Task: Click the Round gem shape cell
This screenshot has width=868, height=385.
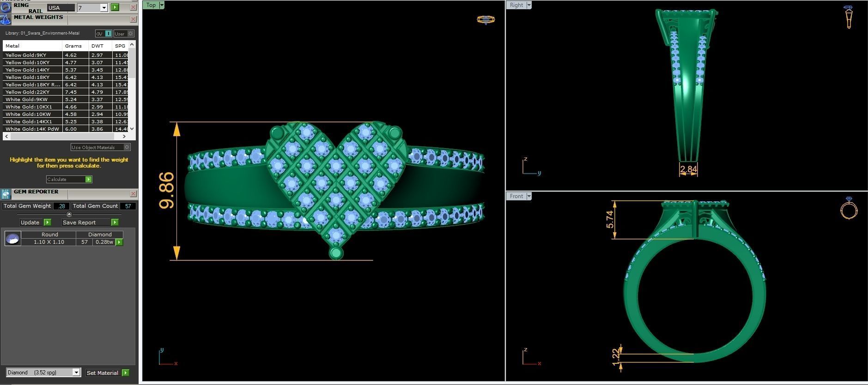Action: point(49,235)
